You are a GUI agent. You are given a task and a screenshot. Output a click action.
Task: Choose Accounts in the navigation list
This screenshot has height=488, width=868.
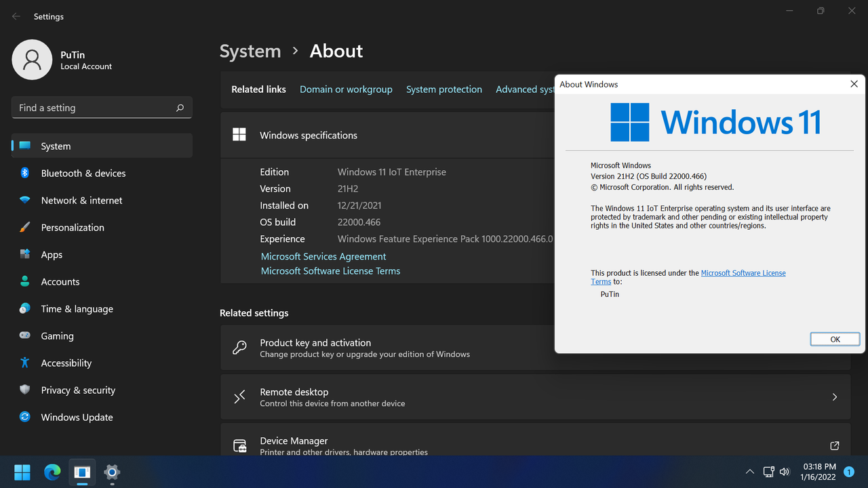click(x=60, y=282)
